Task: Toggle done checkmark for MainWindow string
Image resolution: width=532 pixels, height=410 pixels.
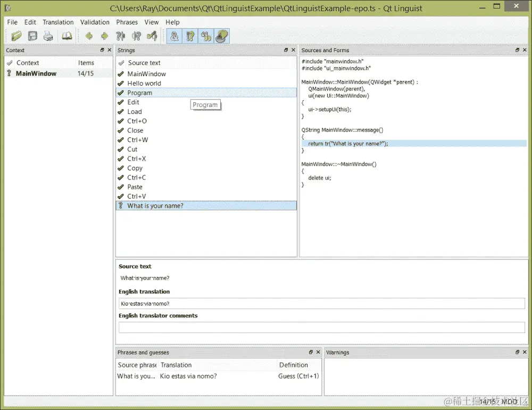Action: (120, 73)
